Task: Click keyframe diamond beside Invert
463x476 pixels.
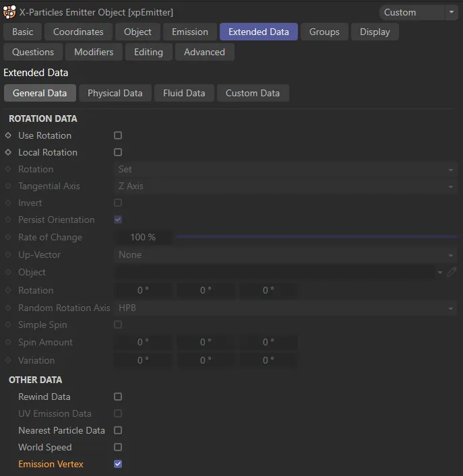Action: coord(8,203)
